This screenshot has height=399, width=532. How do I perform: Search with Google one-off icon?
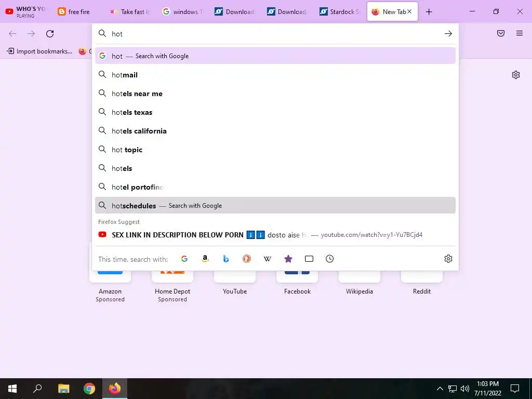pos(184,259)
